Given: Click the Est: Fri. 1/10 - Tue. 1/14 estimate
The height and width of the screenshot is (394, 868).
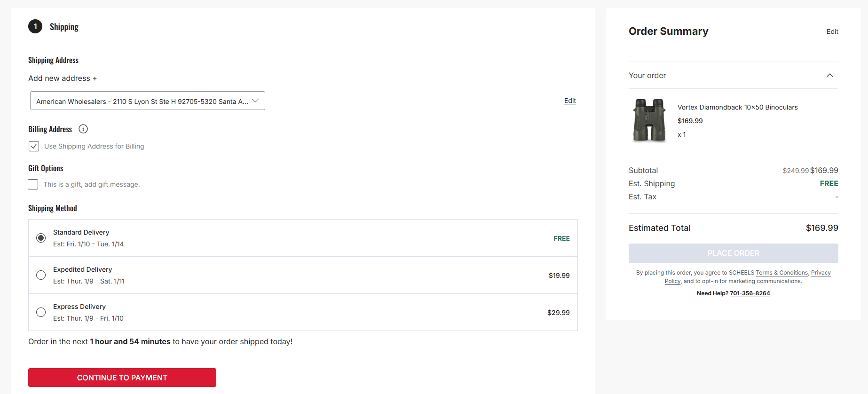Looking at the screenshot, I should pyautogui.click(x=88, y=244).
